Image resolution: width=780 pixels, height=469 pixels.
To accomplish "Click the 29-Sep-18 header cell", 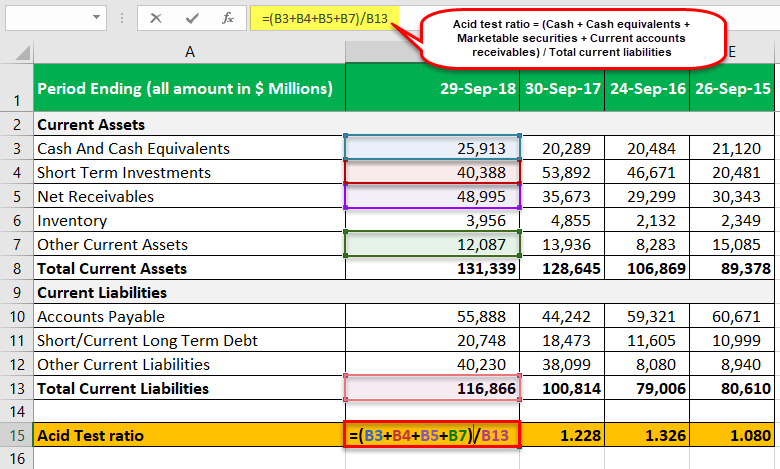I will click(x=432, y=88).
